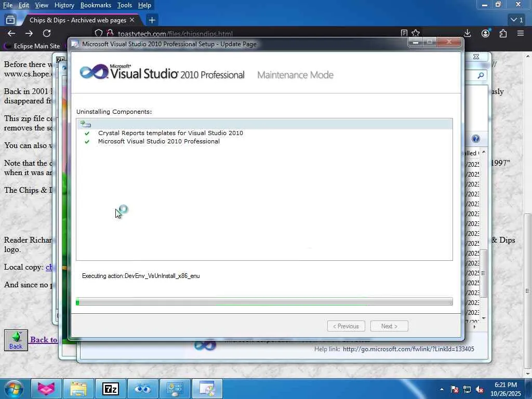The height and width of the screenshot is (399, 532).
Task: Click the uninstall progress bar
Action: coord(264,302)
